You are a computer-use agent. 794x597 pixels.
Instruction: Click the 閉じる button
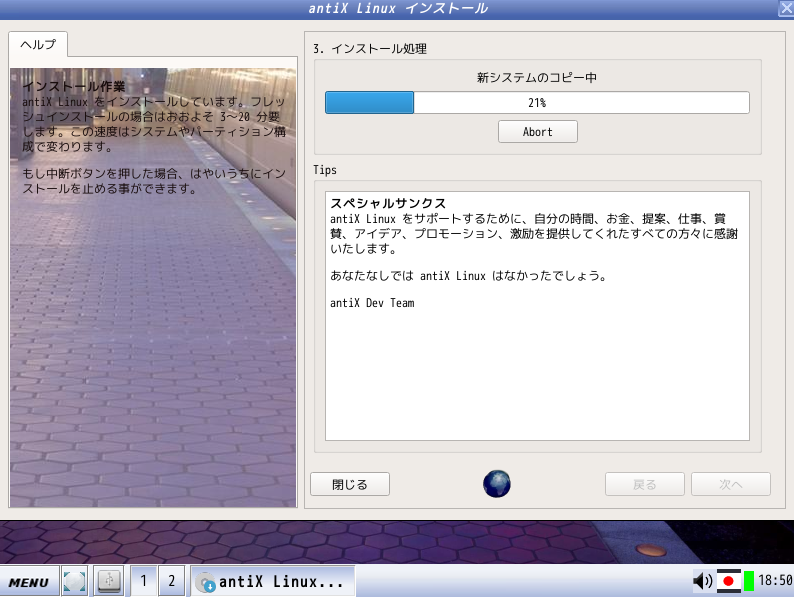(350, 485)
